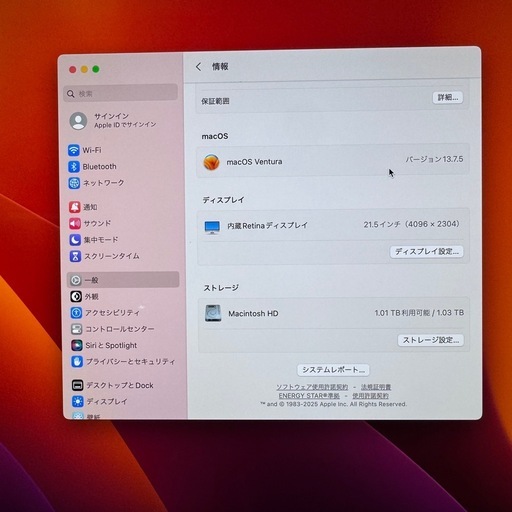The width and height of the screenshot is (512, 512).
Task: Click the yellow minimize window button
Action: pos(84,69)
